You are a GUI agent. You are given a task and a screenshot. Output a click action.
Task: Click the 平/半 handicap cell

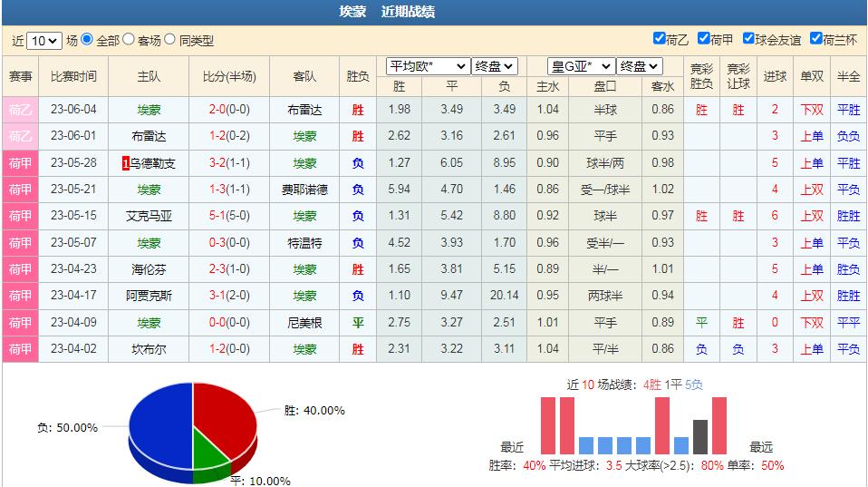pyautogui.click(x=605, y=349)
